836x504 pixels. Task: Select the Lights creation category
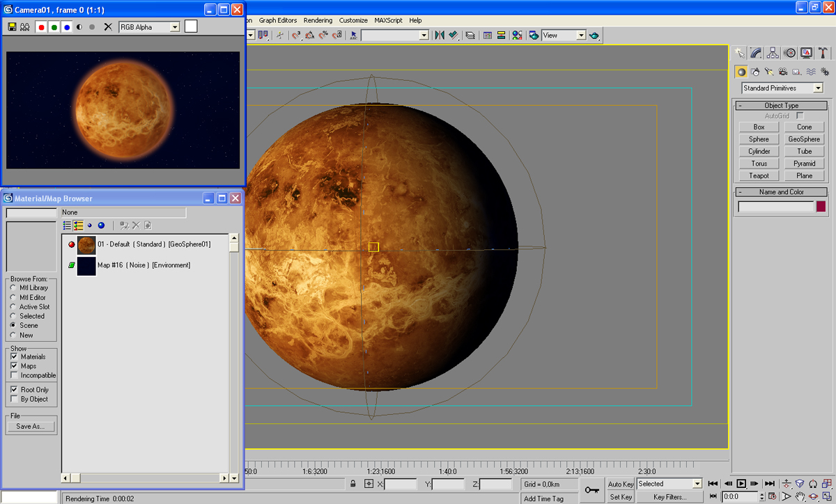point(768,72)
